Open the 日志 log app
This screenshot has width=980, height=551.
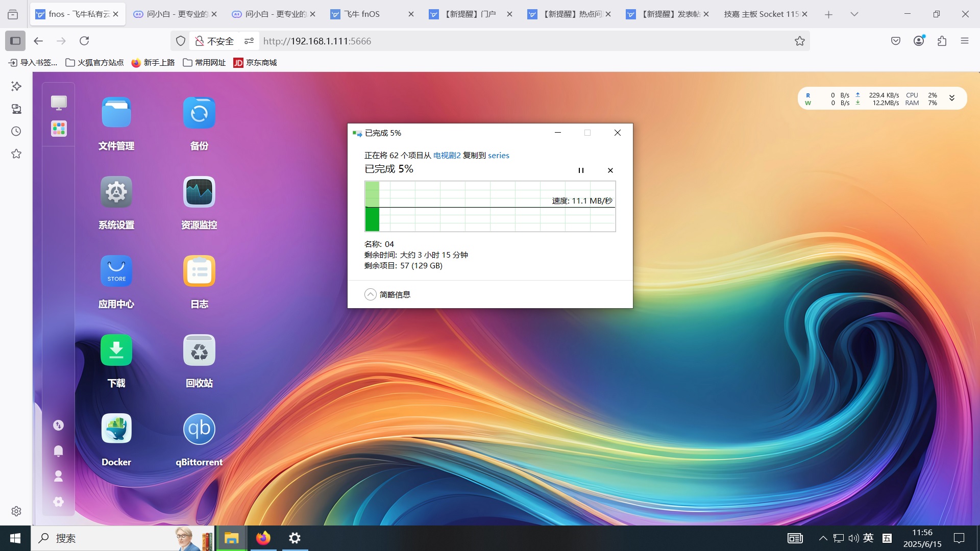[x=199, y=271]
